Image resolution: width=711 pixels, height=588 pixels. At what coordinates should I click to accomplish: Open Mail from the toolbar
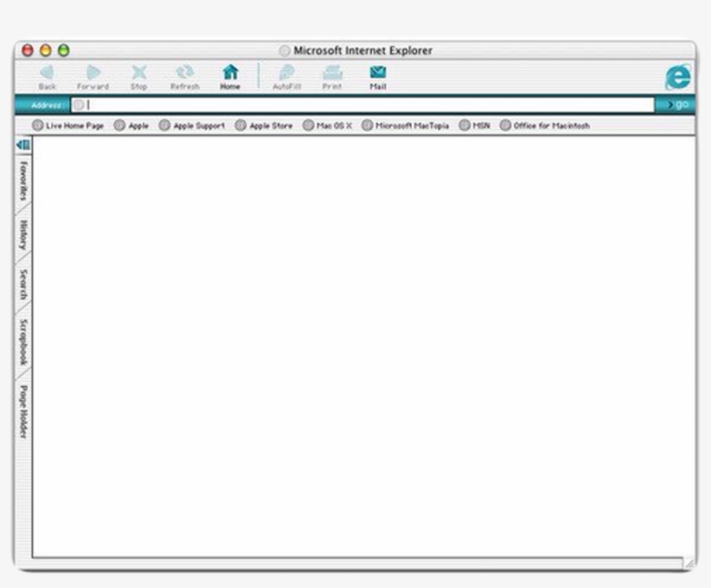click(378, 72)
